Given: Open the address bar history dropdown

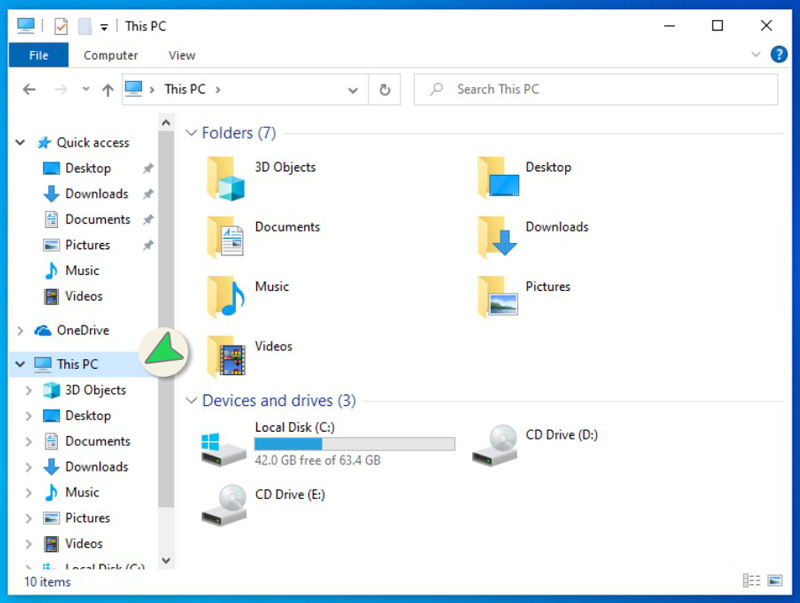Looking at the screenshot, I should (x=353, y=89).
